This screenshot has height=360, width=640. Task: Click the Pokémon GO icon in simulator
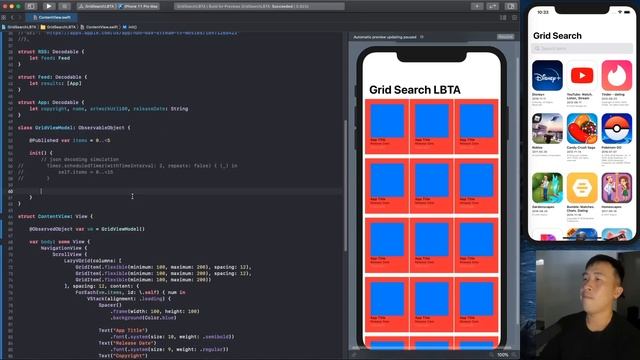(616, 129)
